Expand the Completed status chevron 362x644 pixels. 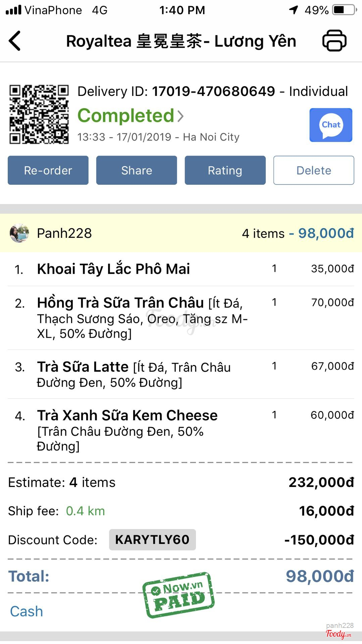click(x=181, y=116)
